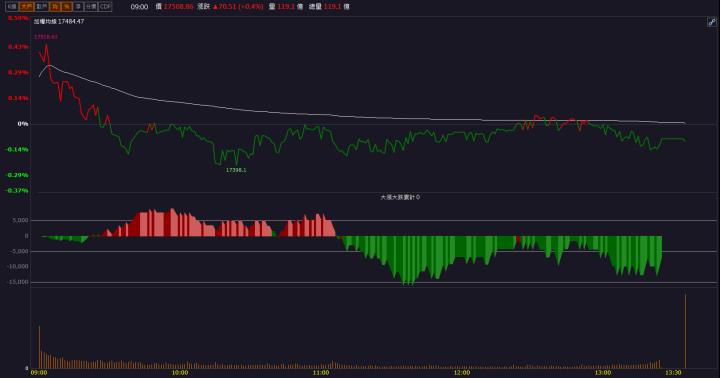Screen dimensions: 720x378
Task: Click the 10:00 time axis label
Action: 180,372
